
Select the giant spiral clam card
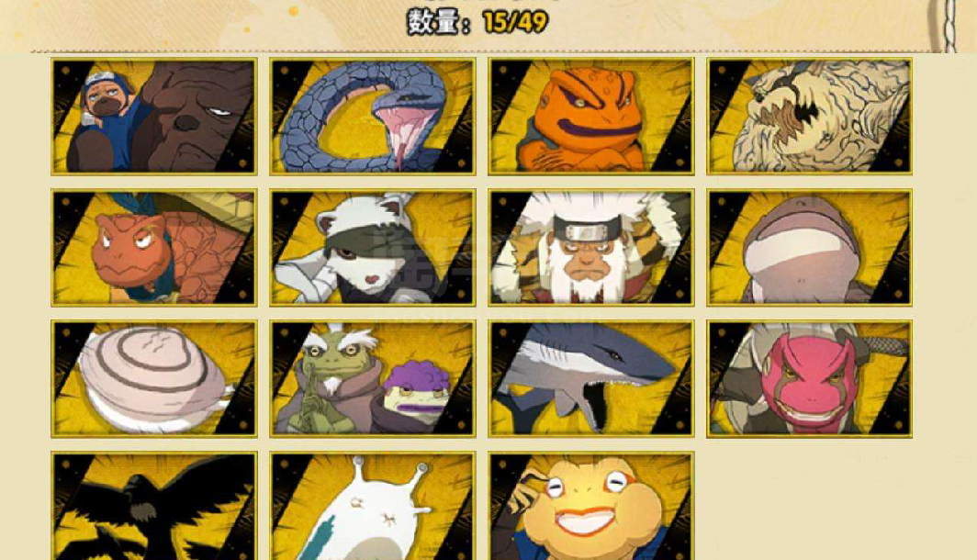(x=154, y=379)
